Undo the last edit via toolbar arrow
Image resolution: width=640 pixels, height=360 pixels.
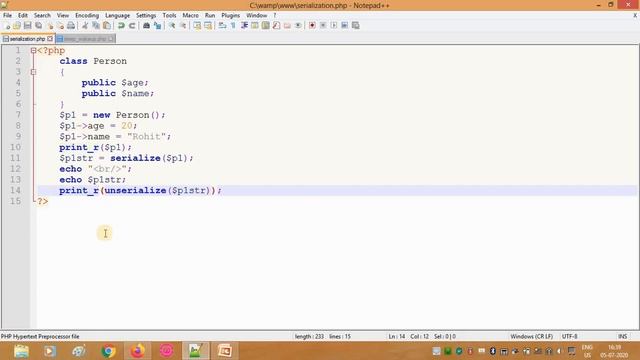point(121,26)
